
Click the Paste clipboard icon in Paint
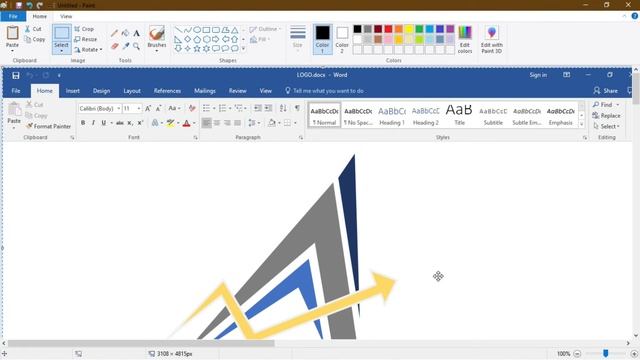pyautogui.click(x=13, y=33)
